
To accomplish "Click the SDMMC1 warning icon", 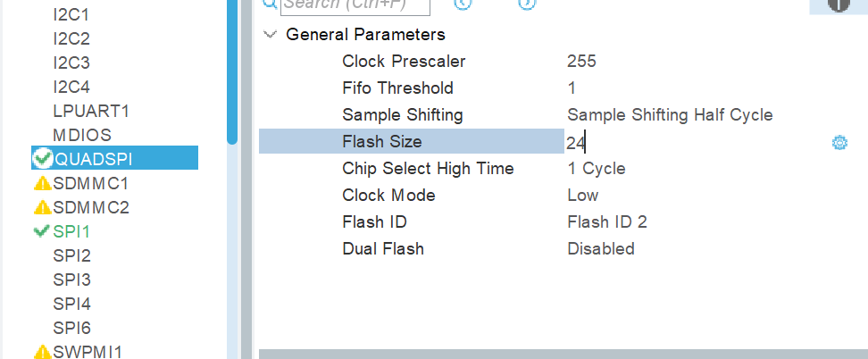I will pyautogui.click(x=43, y=183).
